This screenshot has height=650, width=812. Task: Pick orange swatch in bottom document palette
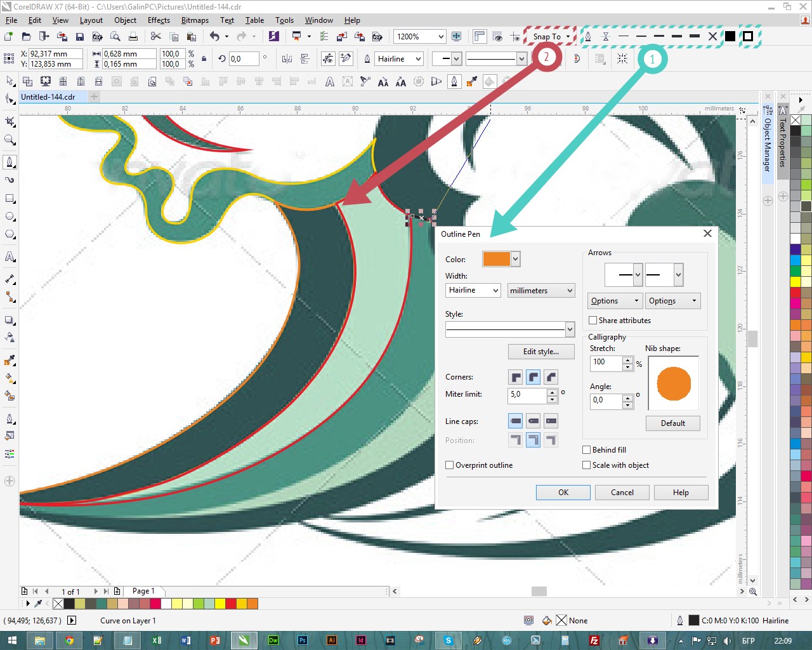click(252, 604)
